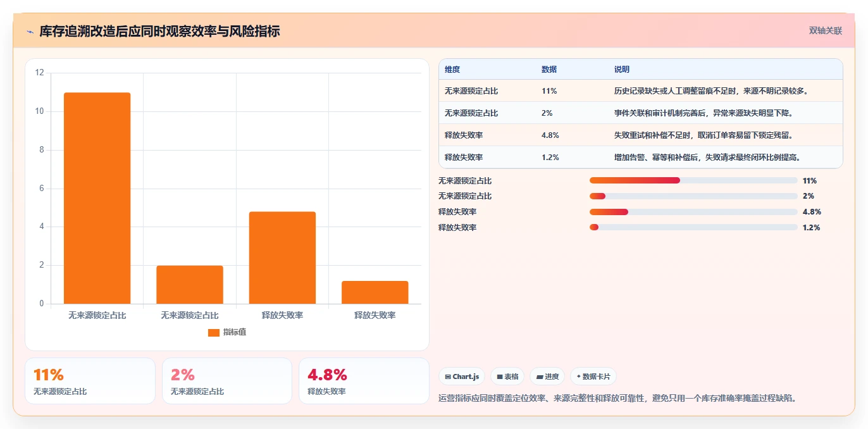Click the 表格 chip
Screen dimensions: 868x429
tap(507, 376)
